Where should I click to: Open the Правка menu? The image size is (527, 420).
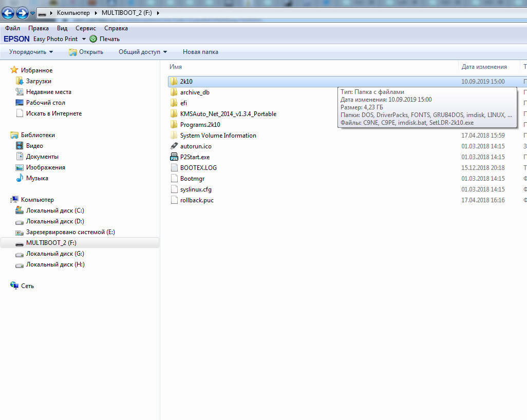click(x=39, y=28)
